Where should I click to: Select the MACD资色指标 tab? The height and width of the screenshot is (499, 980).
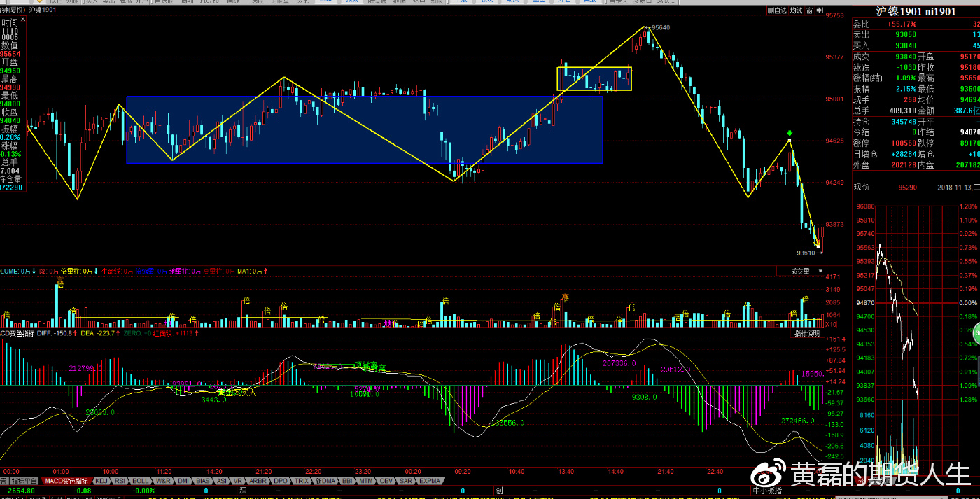(66, 481)
